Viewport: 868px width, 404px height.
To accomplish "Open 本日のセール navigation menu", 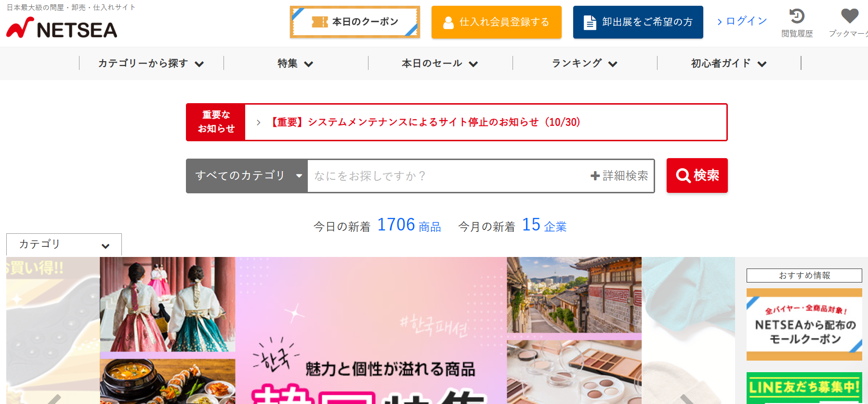I will coord(440,63).
